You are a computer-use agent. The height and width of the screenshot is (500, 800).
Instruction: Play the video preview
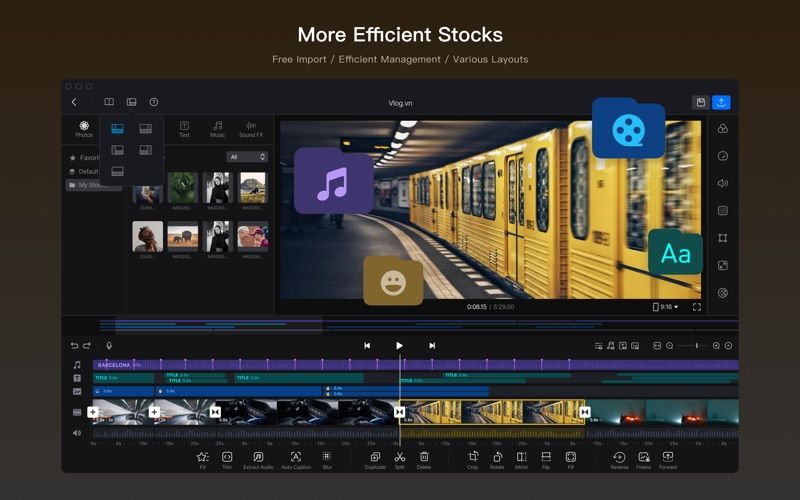pos(399,345)
